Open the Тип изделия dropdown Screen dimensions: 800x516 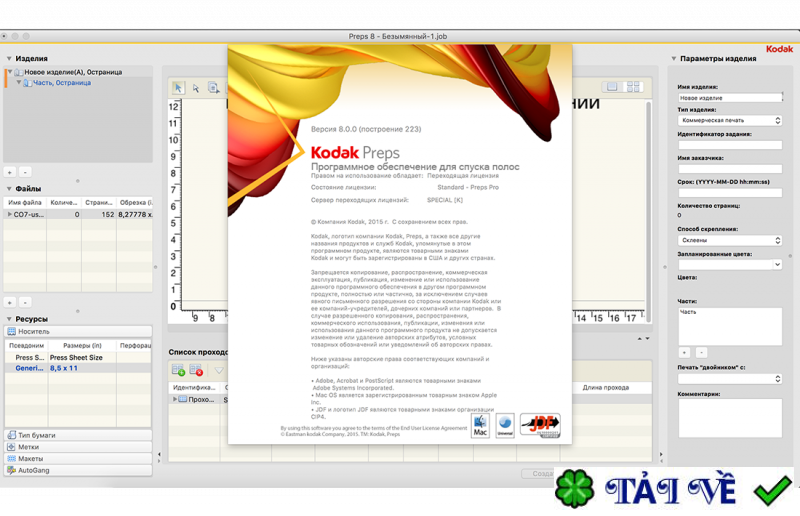point(730,120)
